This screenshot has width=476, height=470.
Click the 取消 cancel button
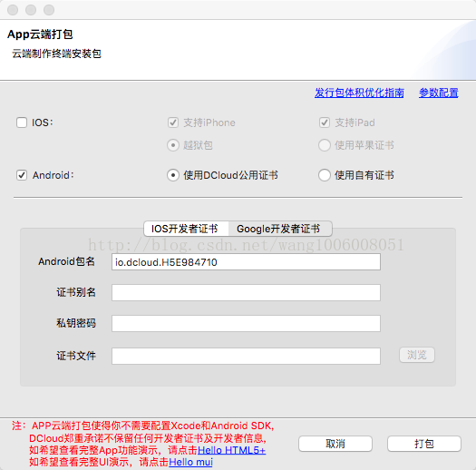(335, 444)
